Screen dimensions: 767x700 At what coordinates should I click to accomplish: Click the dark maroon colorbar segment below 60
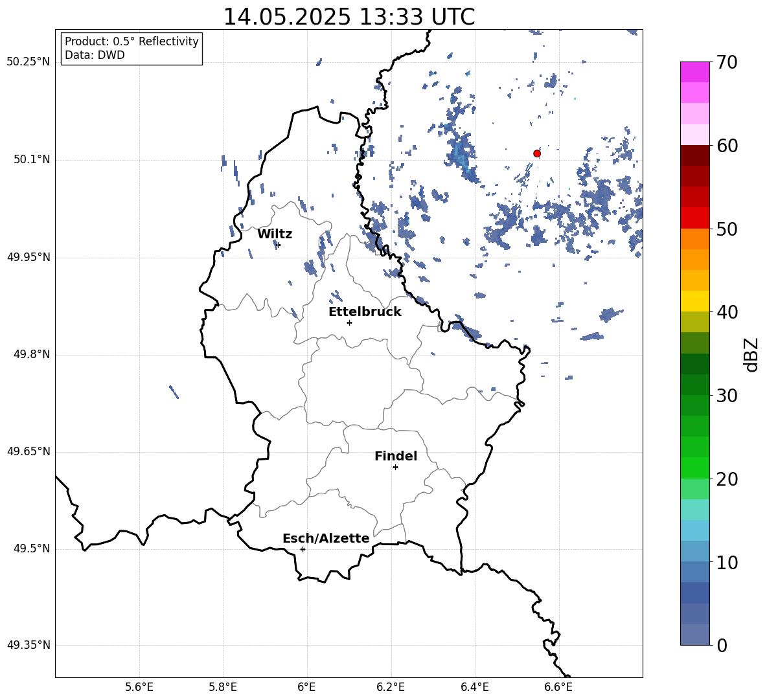(694, 155)
